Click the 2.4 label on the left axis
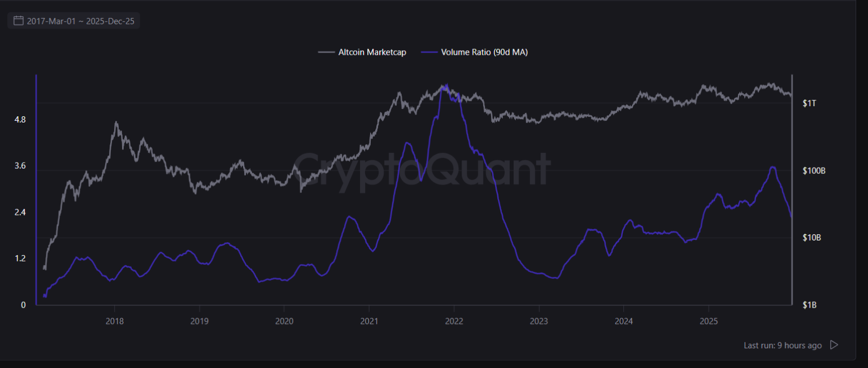 coord(20,212)
